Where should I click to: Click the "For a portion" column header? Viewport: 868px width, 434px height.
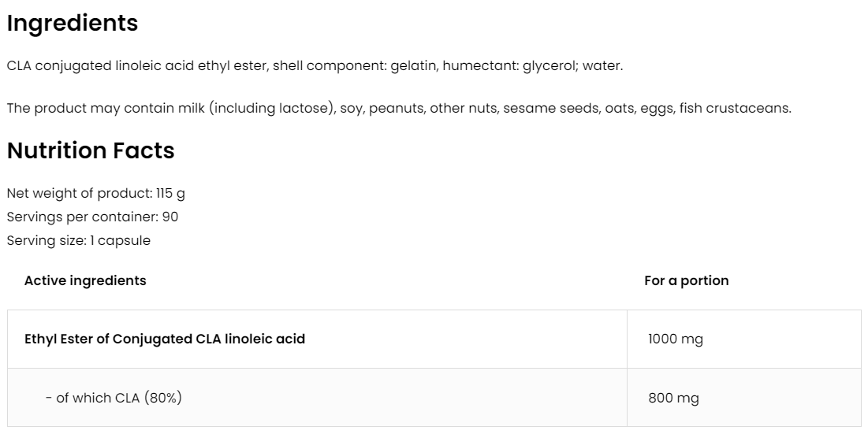686,280
